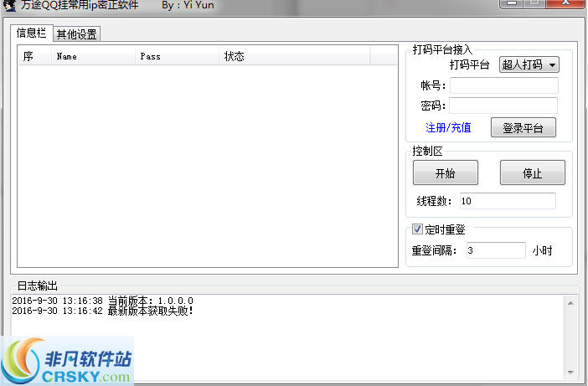The image size is (588, 386).
Task: Switch to the 信息栏 tab
Action: 31,33
